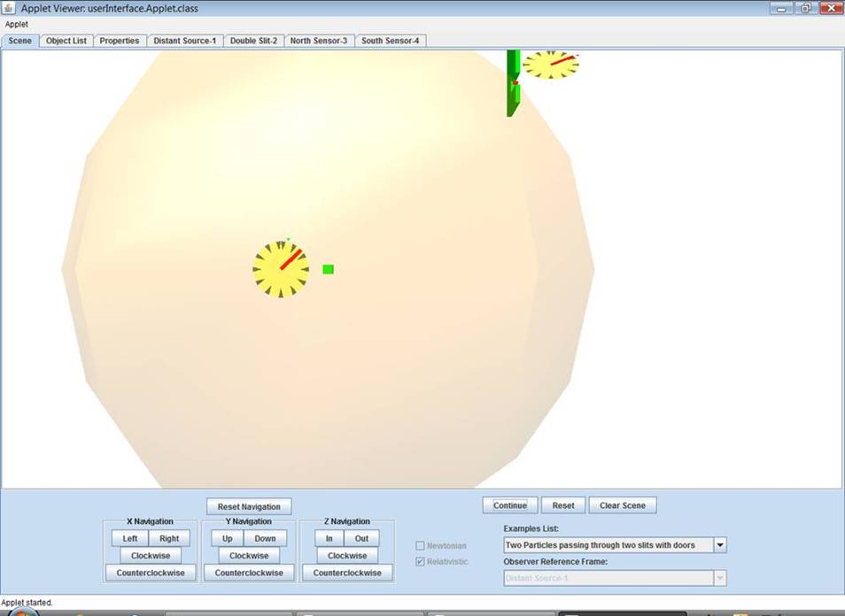Image resolution: width=845 pixels, height=616 pixels.
Task: Select the central clock face in the scene
Action: (281, 270)
